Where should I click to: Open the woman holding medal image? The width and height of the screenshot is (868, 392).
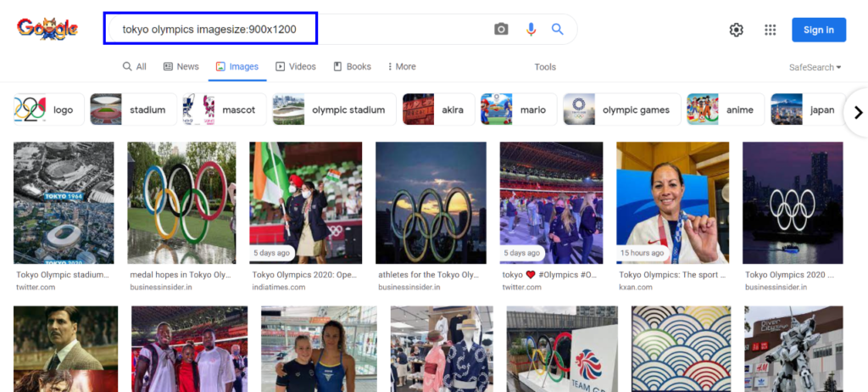pos(672,203)
